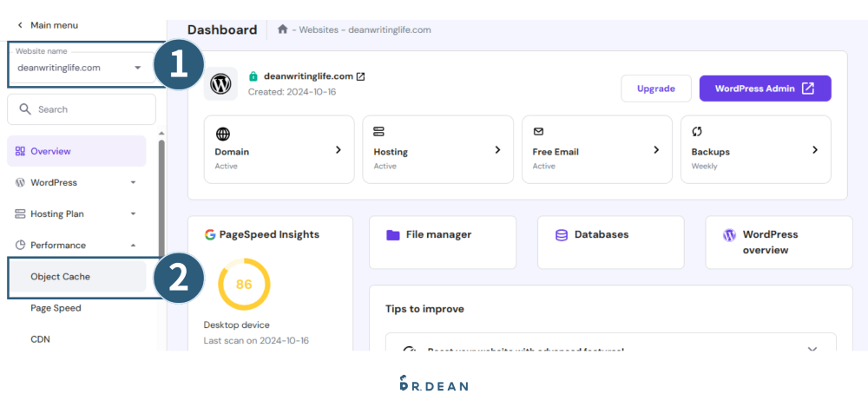Click the Upgrade button
Image resolution: width=868 pixels, height=407 pixels.
pyautogui.click(x=656, y=89)
